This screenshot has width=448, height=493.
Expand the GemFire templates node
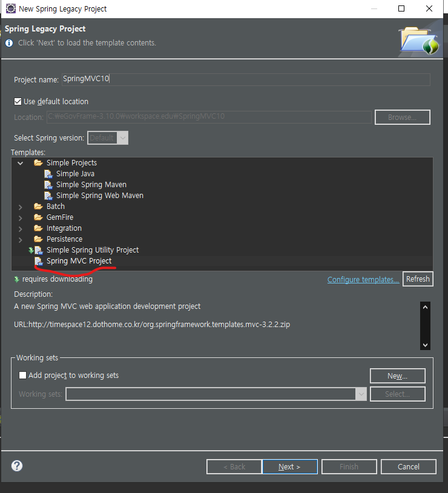(21, 218)
